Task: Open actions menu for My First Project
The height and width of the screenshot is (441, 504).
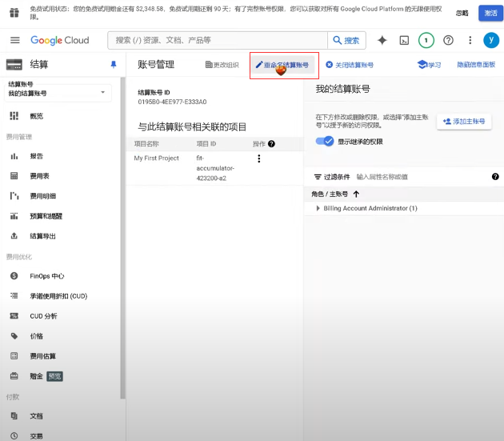Action: [x=258, y=158]
